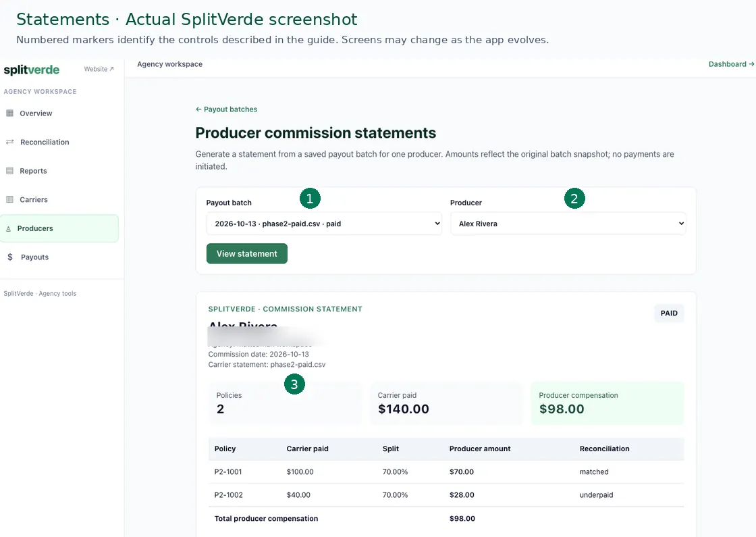Click the View statement button
Image resolution: width=756 pixels, height=537 pixels.
[x=247, y=254]
